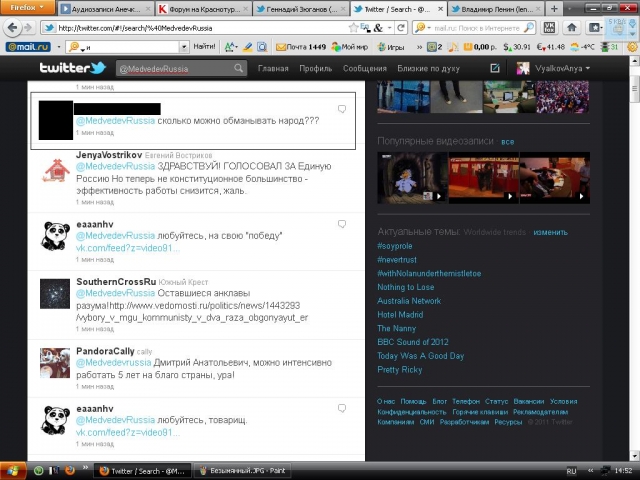Open Почта 1449 mail icon
The width and height of the screenshot is (640, 480).
click(301, 47)
